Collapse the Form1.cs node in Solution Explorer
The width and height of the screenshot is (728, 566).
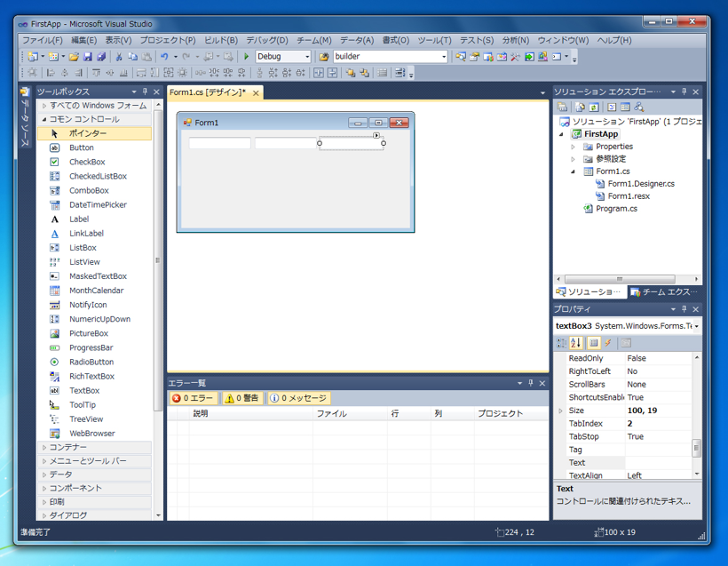572,171
